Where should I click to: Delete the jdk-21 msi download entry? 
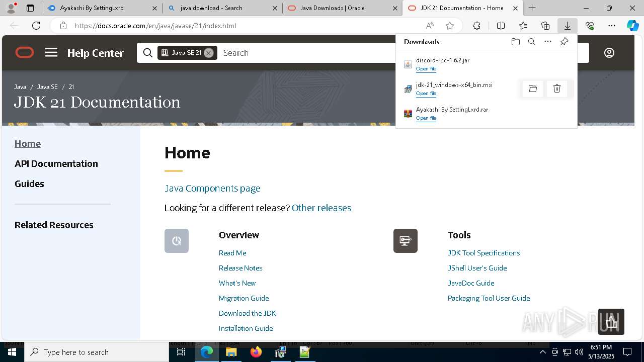(557, 89)
